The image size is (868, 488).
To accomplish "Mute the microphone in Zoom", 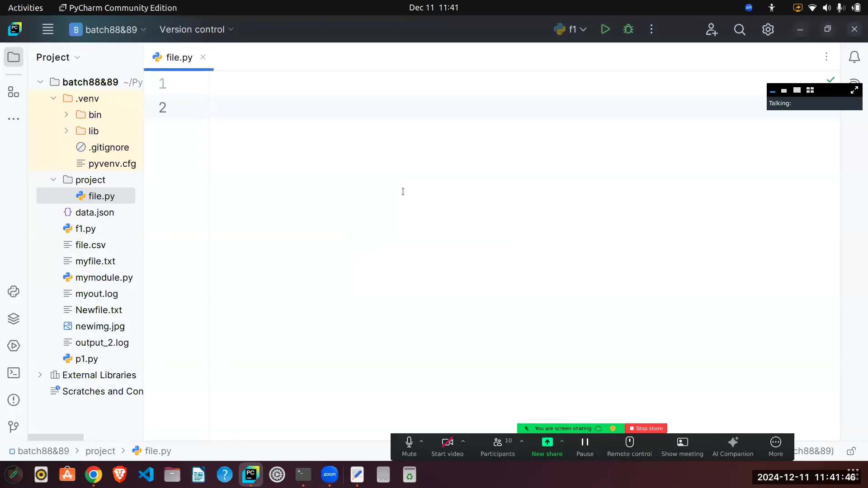I will coord(409,446).
